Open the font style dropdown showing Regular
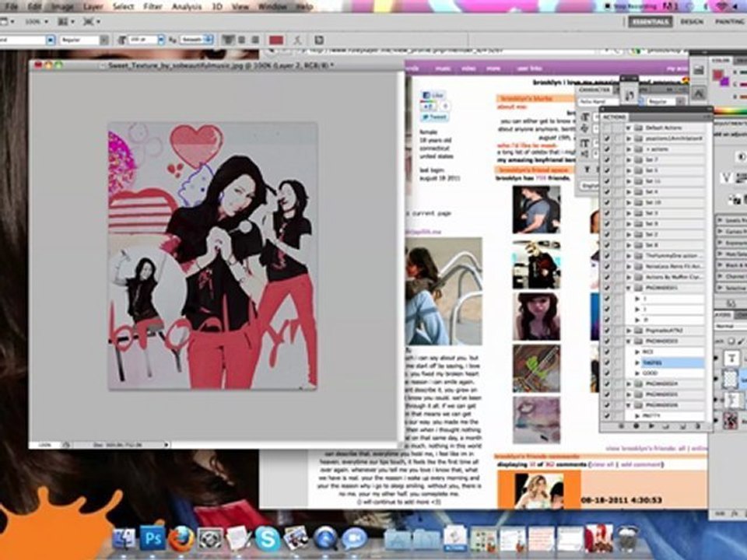The width and height of the screenshot is (747, 560). pyautogui.click(x=83, y=40)
